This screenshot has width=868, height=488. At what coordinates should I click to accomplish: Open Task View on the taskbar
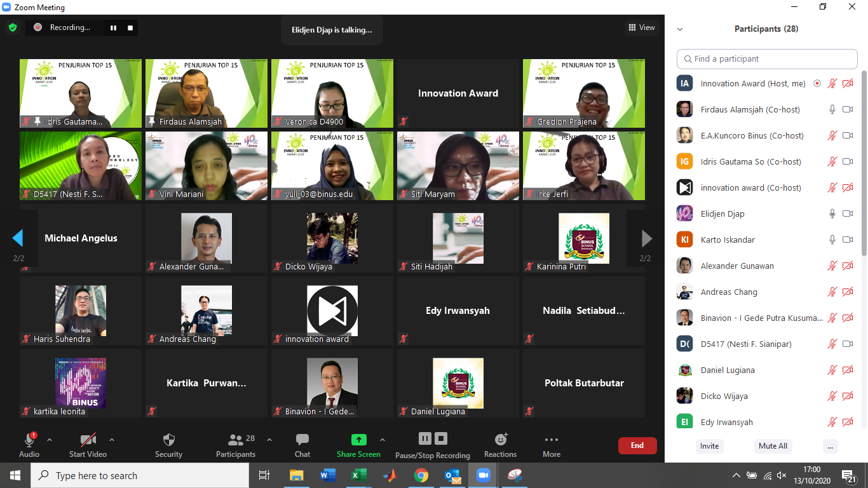point(264,475)
